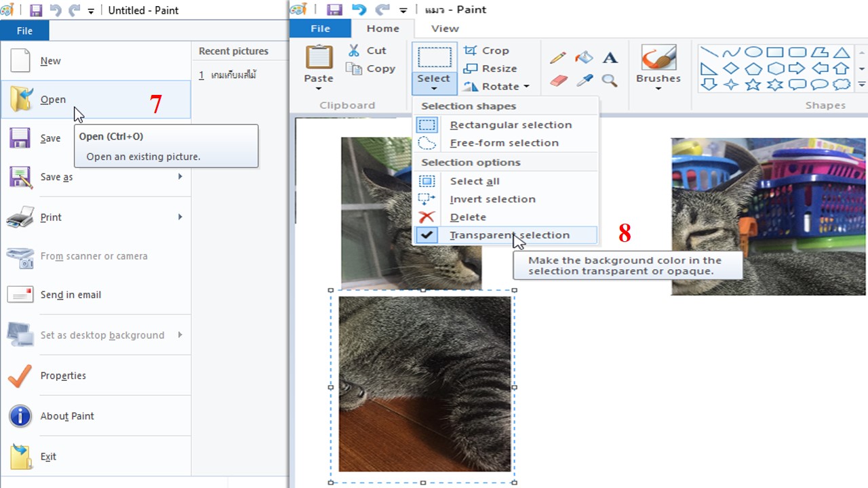The image size is (868, 488).
Task: Click New in the File menu
Action: point(96,60)
